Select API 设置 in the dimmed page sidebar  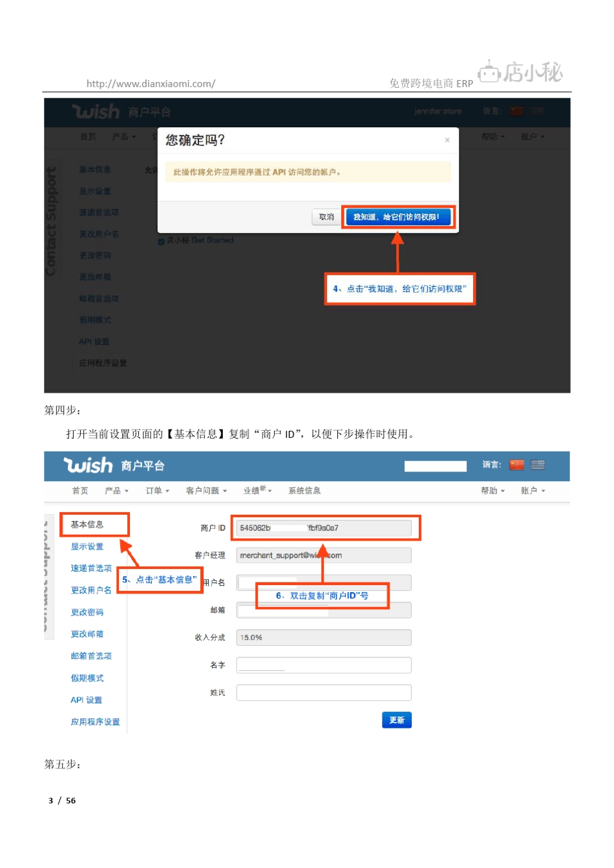pyautogui.click(x=94, y=342)
